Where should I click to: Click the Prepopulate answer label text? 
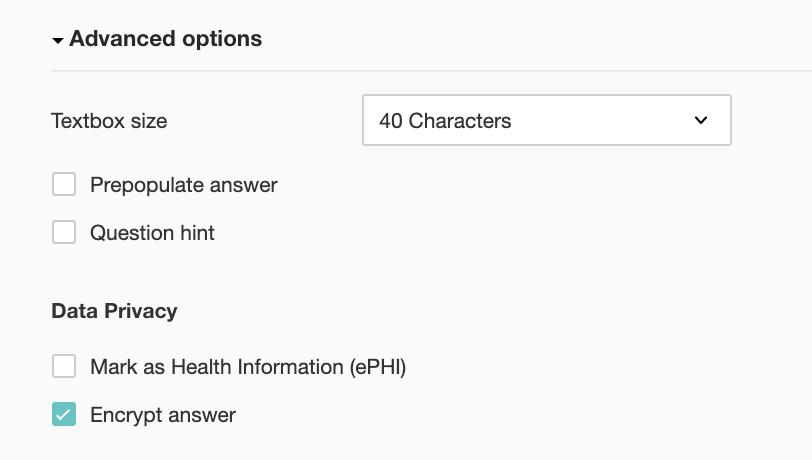click(183, 185)
